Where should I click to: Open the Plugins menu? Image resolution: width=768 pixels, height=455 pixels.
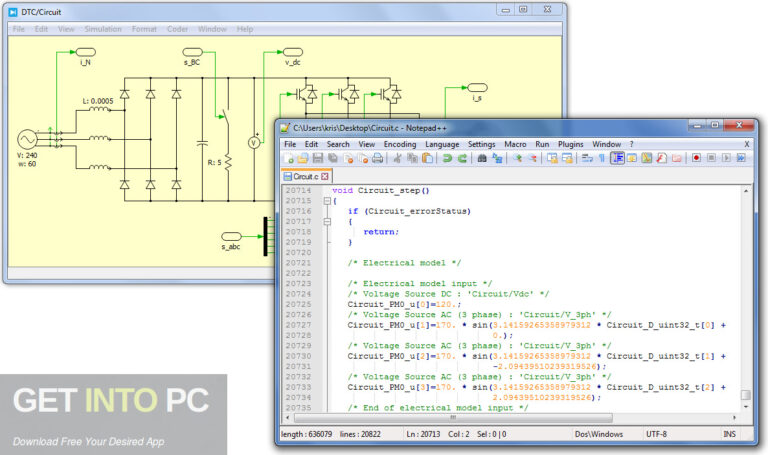click(571, 144)
